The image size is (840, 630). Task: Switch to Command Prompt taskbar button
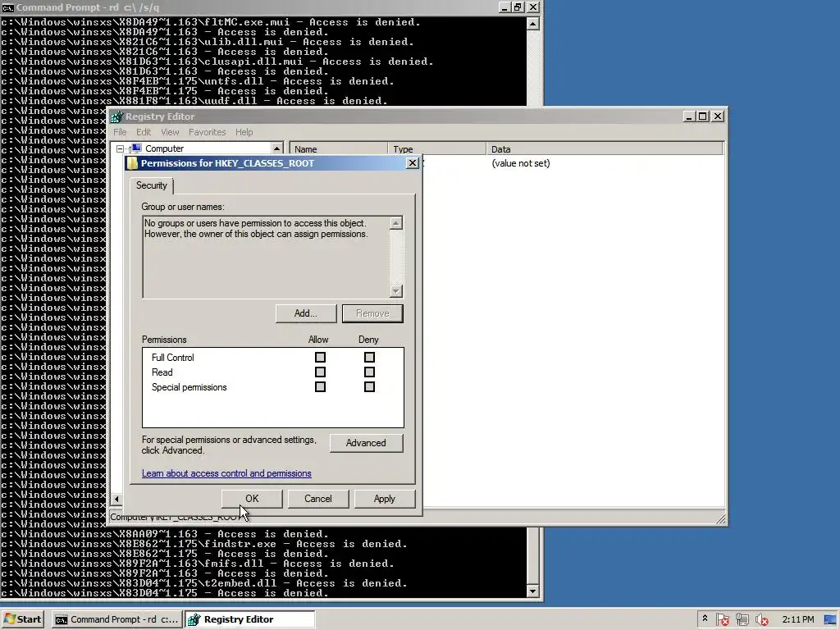coord(116,619)
